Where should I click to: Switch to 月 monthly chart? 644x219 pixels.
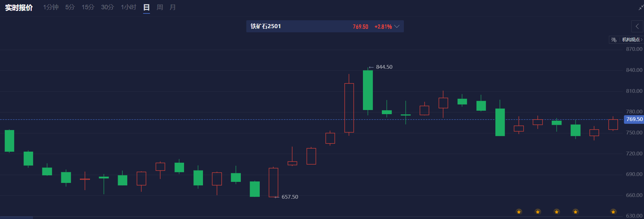click(173, 7)
